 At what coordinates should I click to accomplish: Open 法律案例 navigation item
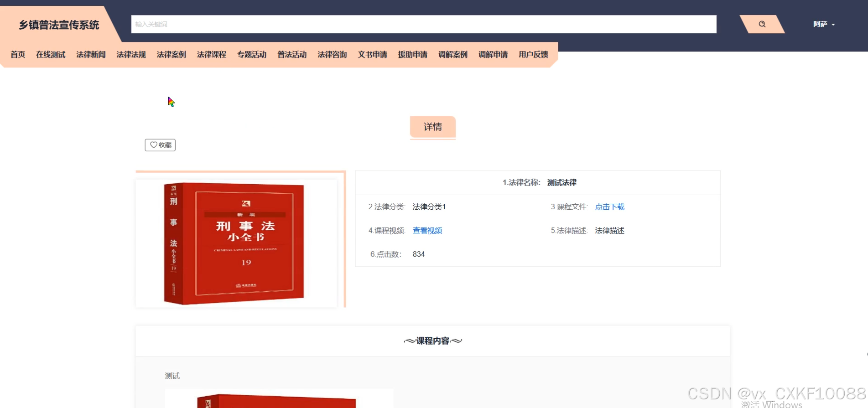tap(172, 55)
